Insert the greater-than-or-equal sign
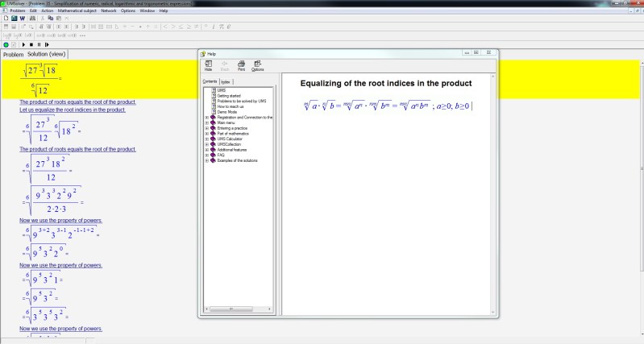 pos(189,27)
